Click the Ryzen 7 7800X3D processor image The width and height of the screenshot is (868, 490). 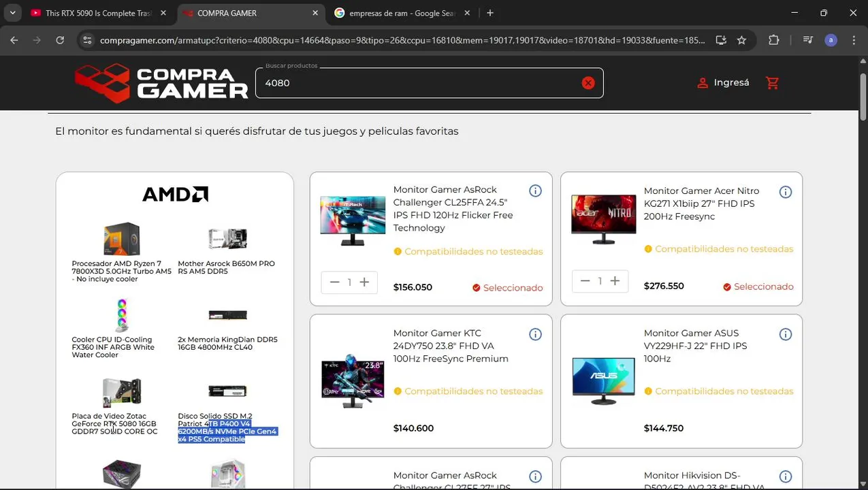pyautogui.click(x=122, y=239)
